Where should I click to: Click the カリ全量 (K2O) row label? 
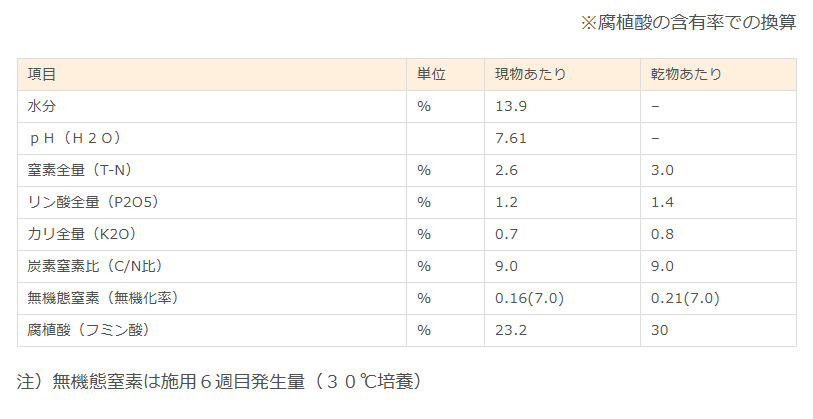click(x=82, y=234)
